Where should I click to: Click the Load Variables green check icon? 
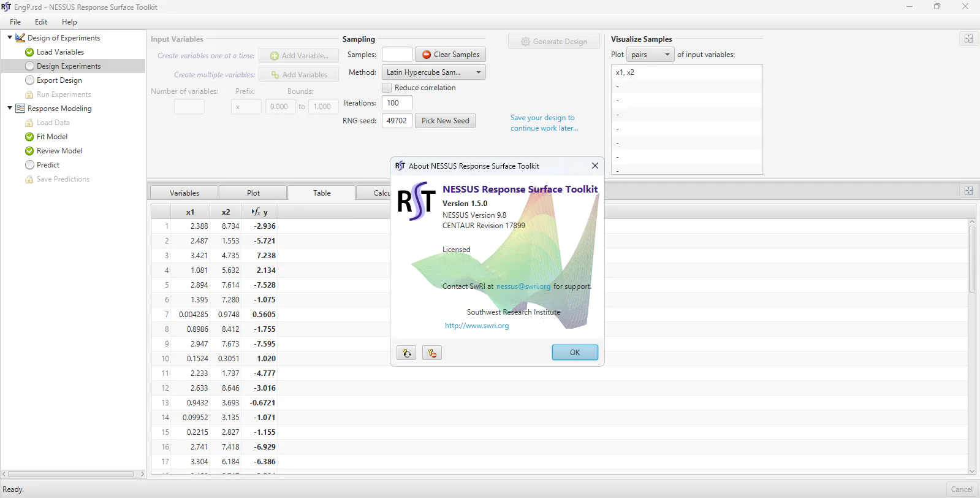coord(29,52)
